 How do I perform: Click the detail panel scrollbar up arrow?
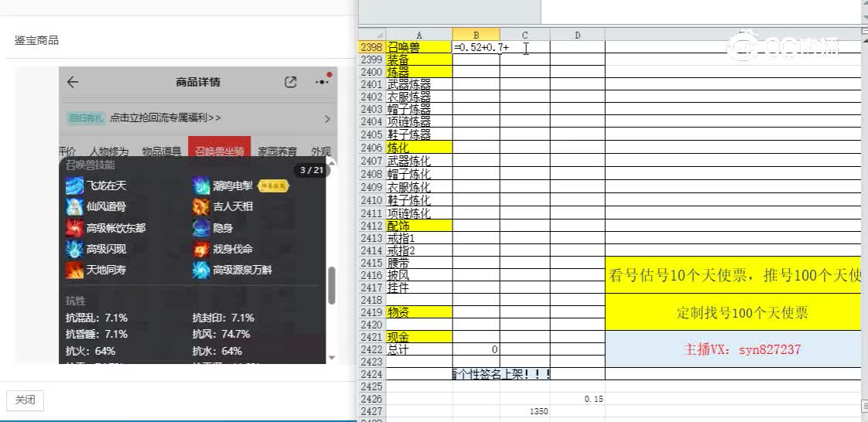coord(332,162)
